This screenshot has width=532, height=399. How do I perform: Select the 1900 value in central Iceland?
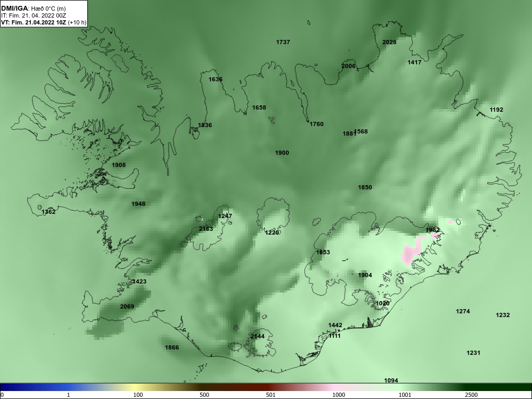tap(282, 153)
